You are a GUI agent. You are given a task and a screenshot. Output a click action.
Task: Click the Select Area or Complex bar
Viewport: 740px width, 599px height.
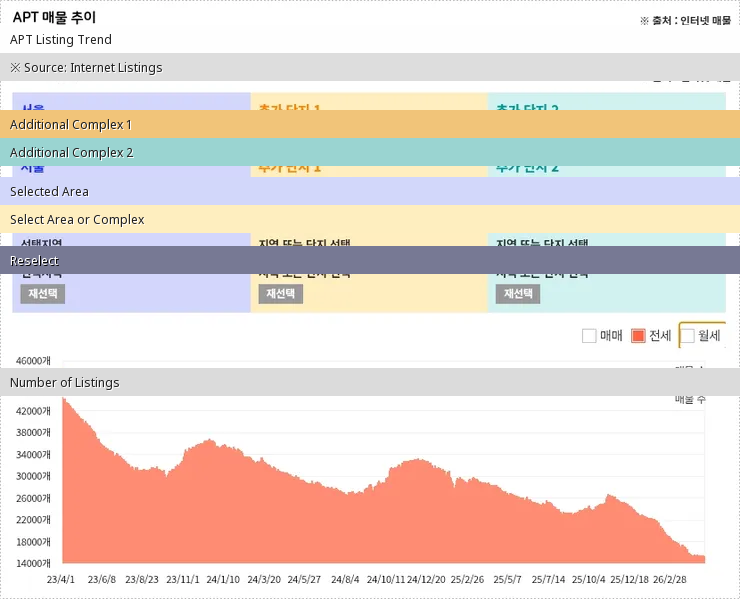[370, 219]
